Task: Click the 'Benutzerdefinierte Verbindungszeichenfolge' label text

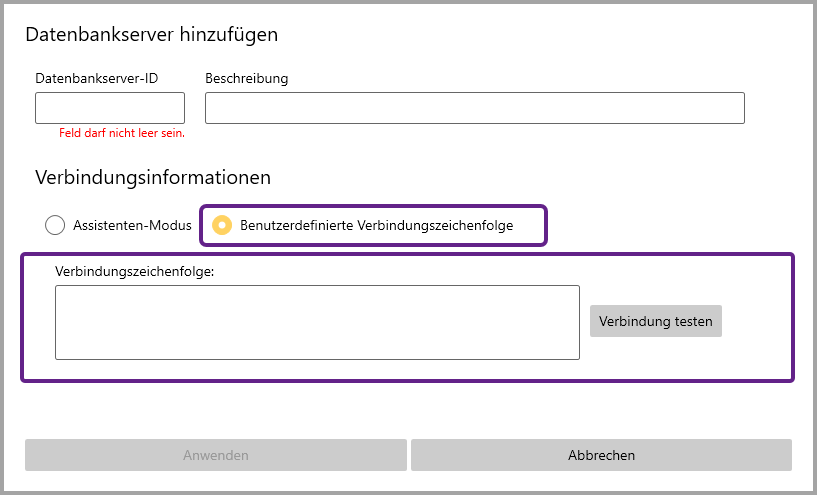Action: tap(376, 225)
